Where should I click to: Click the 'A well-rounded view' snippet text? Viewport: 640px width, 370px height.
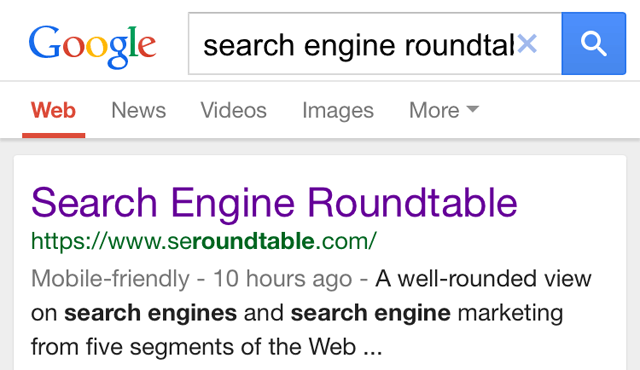(483, 279)
